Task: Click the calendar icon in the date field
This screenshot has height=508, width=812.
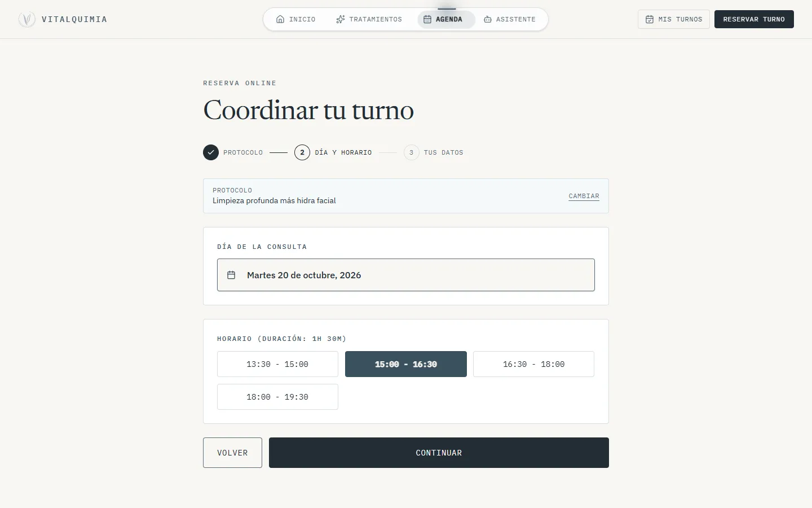Action: tap(231, 275)
